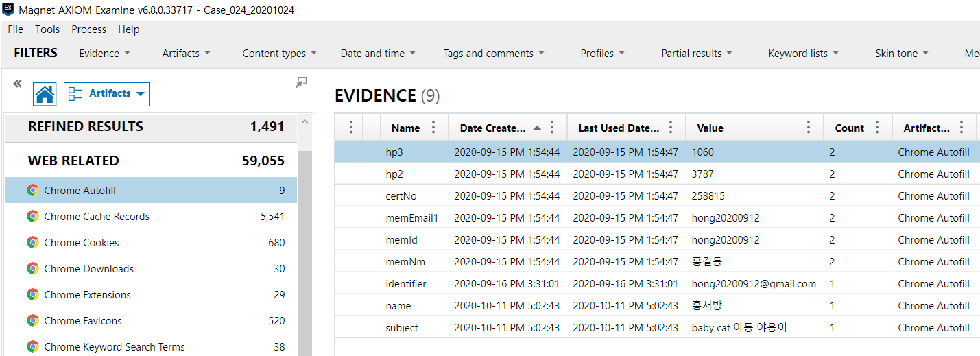
Task: Open the Artifacts view selector dropdown
Action: point(106,94)
